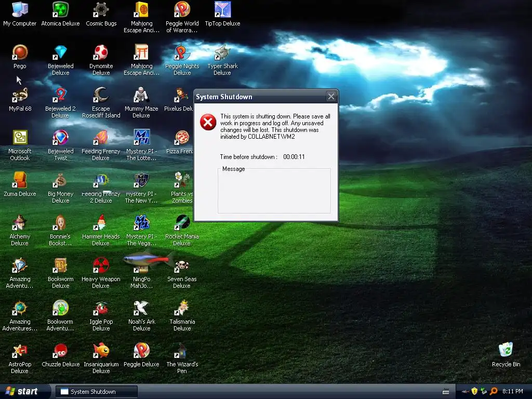Click The Wizard's Pen shortcut

(182, 358)
